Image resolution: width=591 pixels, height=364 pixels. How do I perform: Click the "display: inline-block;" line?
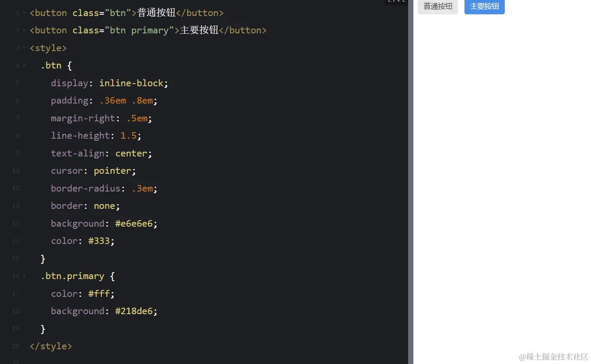coord(109,83)
